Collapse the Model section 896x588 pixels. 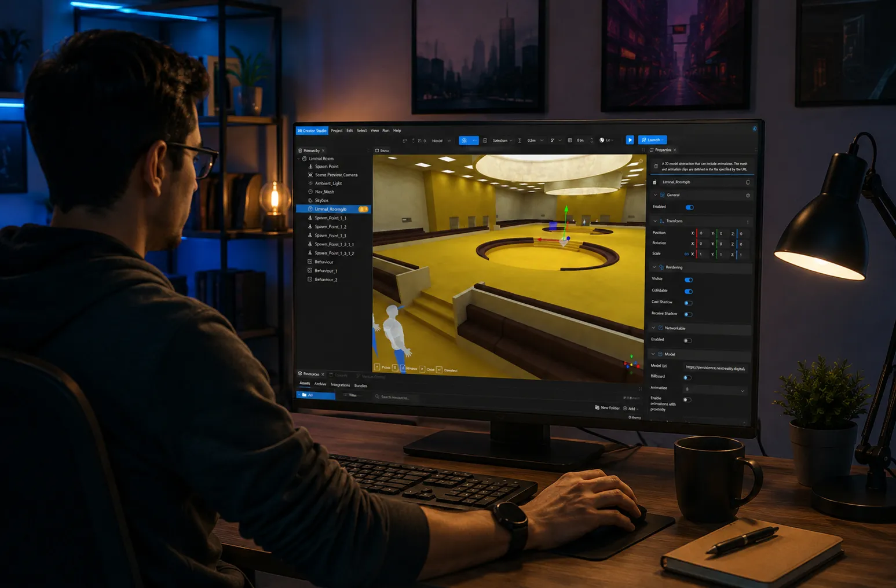(x=653, y=354)
